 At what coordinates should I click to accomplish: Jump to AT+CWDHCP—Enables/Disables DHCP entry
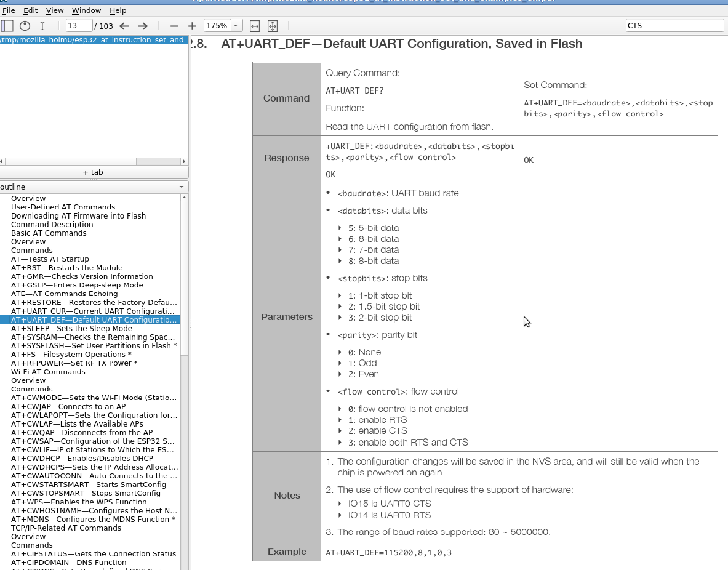pyautogui.click(x=82, y=459)
